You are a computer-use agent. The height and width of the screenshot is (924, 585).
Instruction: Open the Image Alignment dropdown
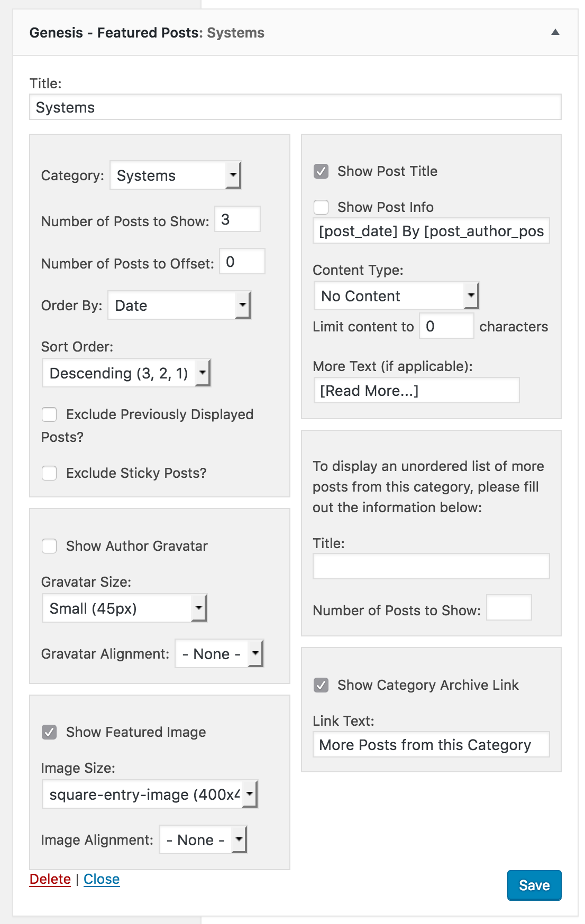pyautogui.click(x=203, y=840)
